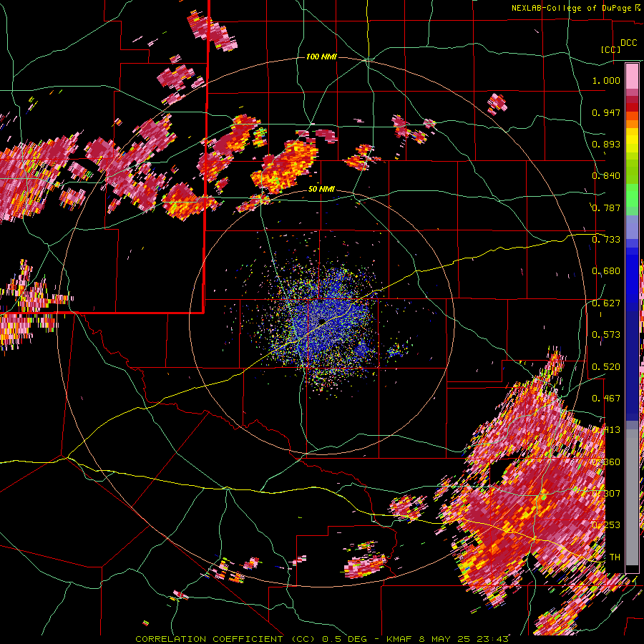Screen dimensions: 644x644
Task: Click the black radar site dot at ring center
Action: (x=321, y=321)
